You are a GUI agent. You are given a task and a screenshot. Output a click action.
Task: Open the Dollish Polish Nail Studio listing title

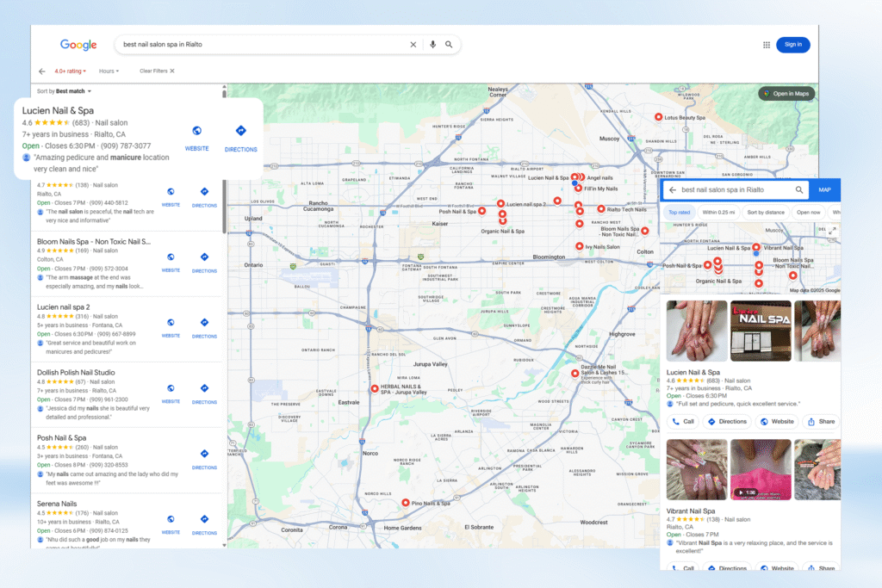[76, 373]
